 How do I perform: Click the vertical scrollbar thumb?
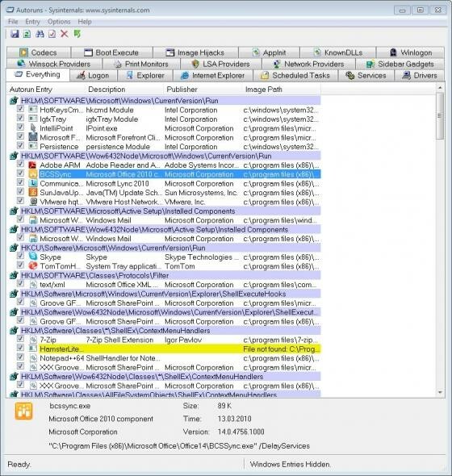440,115
